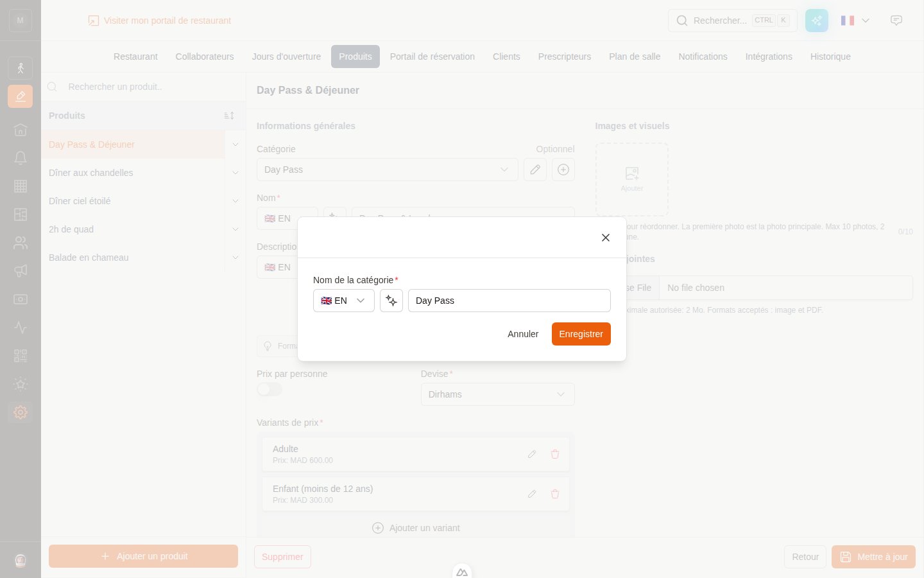
Task: Open the chat message icon in header
Action: [896, 21]
